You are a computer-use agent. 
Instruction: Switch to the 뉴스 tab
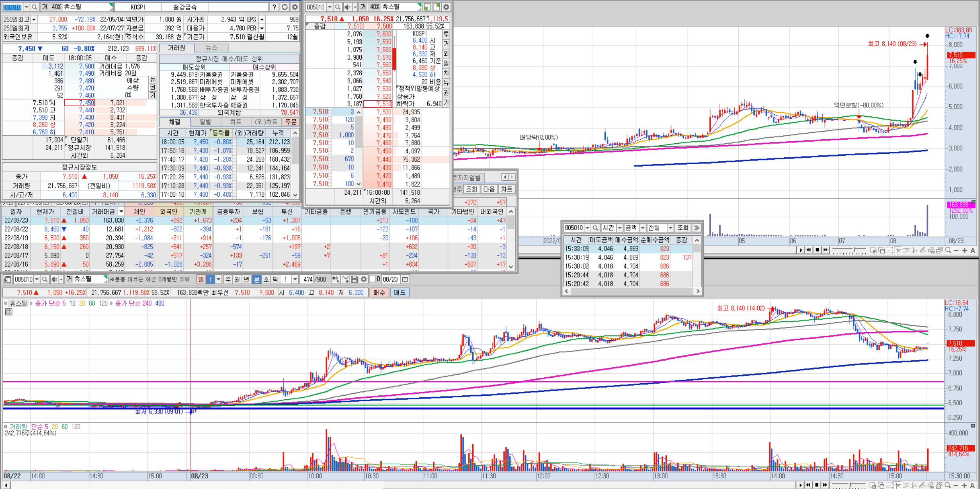click(x=211, y=48)
